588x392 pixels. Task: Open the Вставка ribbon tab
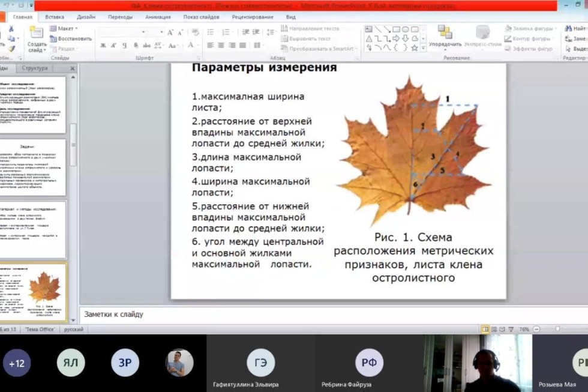pyautogui.click(x=55, y=17)
